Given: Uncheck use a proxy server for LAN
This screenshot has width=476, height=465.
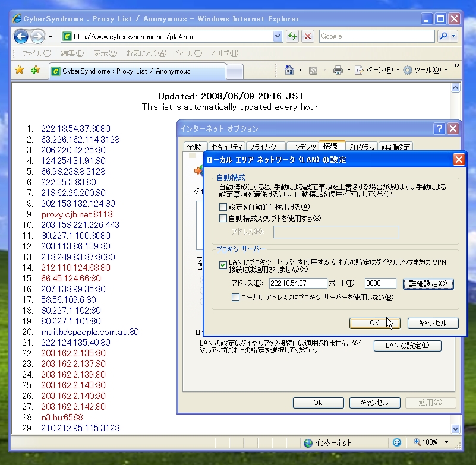Looking at the screenshot, I should coord(223,265).
